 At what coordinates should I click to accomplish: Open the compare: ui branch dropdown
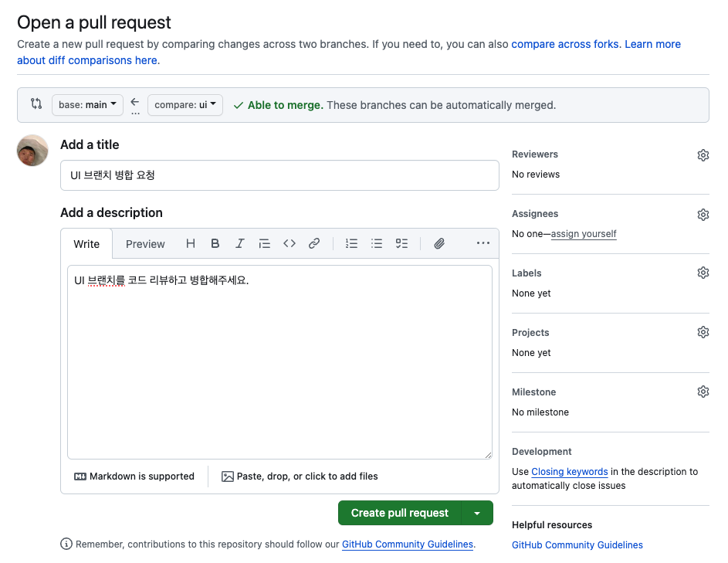pos(185,105)
